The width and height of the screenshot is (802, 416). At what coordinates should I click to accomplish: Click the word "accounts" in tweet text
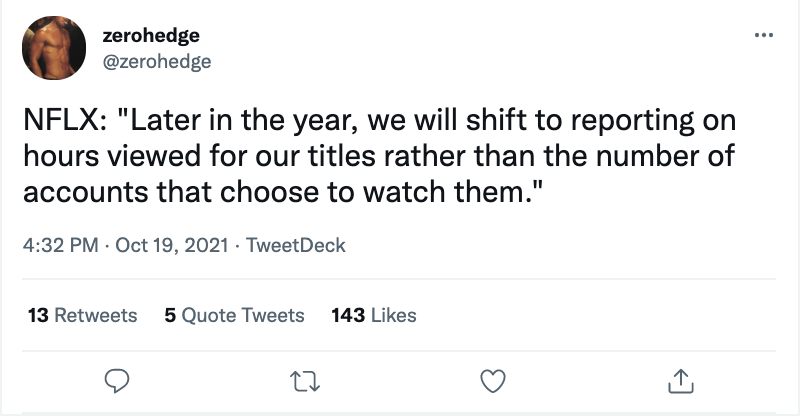point(86,193)
